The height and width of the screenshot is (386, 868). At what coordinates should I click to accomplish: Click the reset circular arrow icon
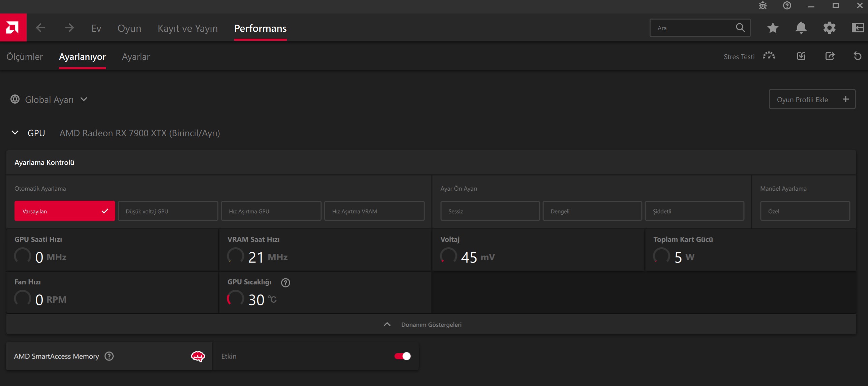(858, 56)
